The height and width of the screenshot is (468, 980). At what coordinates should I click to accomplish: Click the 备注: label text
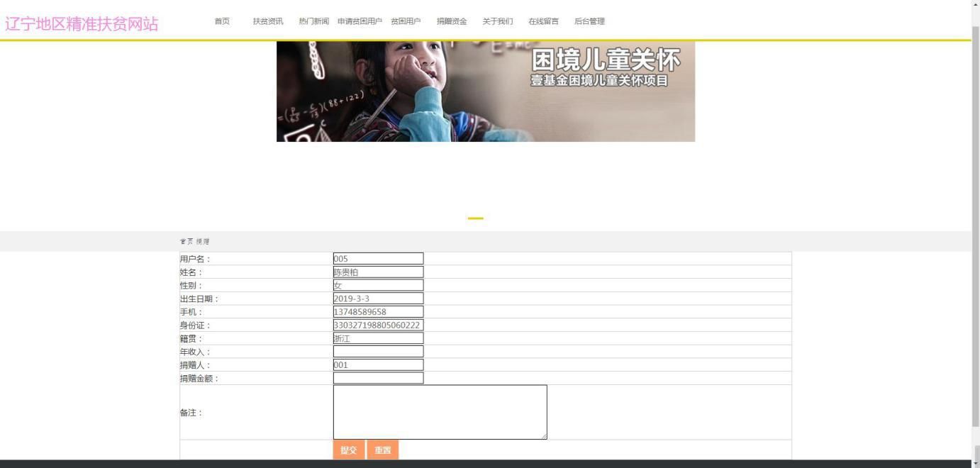[x=191, y=413]
